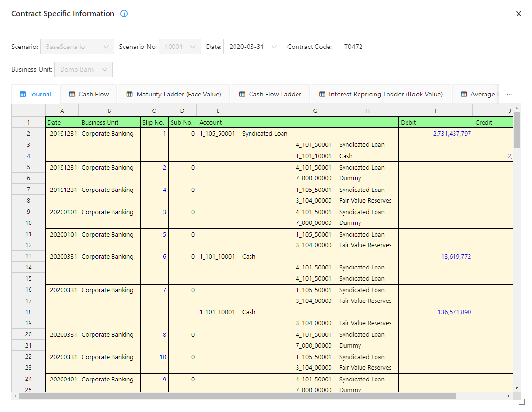Expand the Scenario dropdown
Image resolution: width=532 pixels, height=412 pixels.
77,47
